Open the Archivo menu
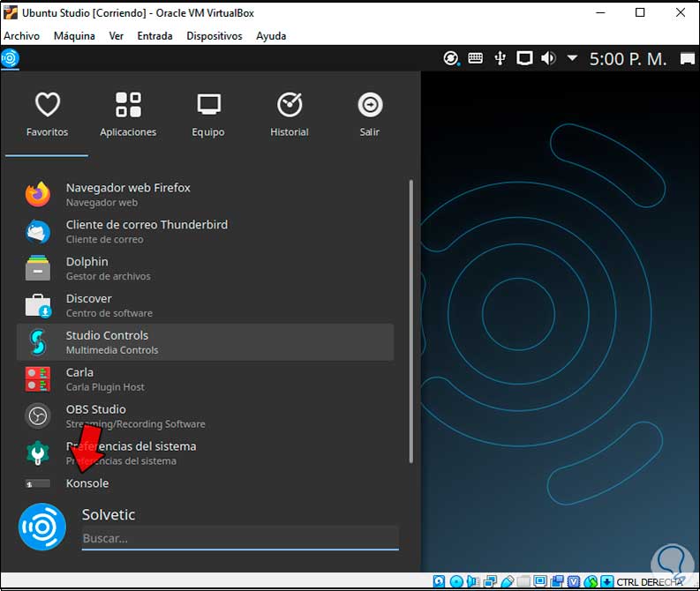The image size is (700, 591). pos(21,36)
